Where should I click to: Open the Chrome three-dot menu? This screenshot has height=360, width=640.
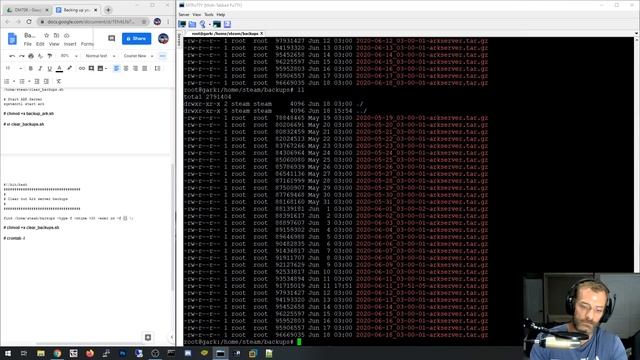pyautogui.click(x=168, y=22)
